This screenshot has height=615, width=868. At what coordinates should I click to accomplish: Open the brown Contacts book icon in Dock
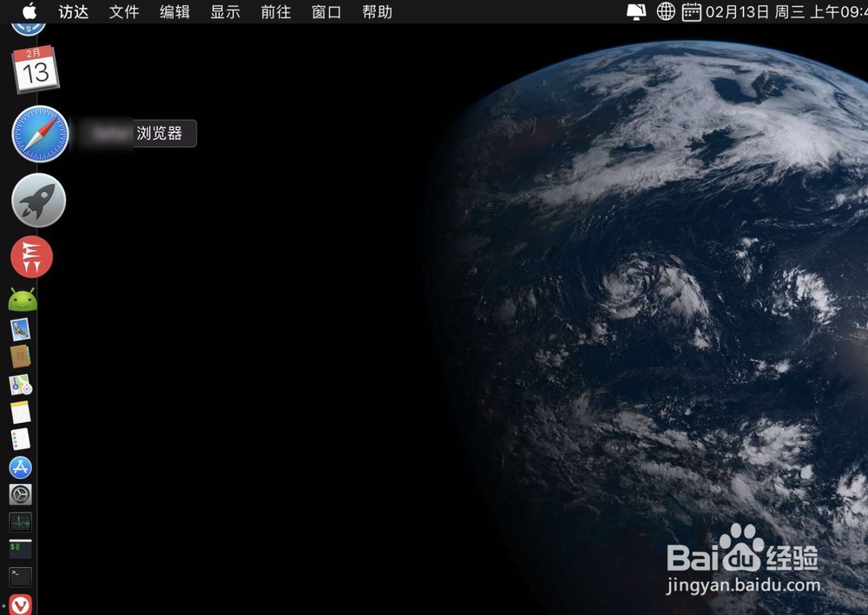[21, 357]
